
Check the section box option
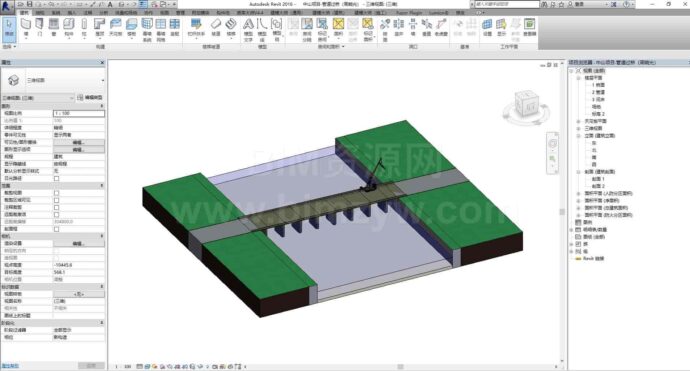[x=56, y=229]
